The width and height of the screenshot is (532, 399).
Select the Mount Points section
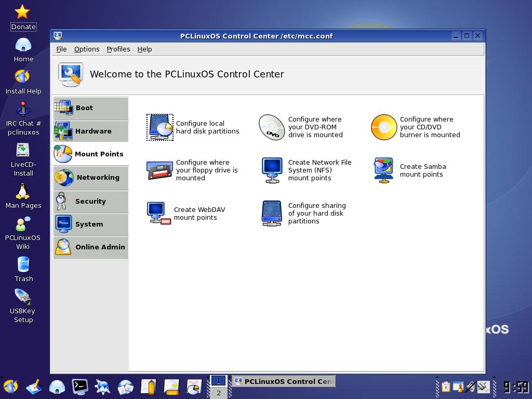click(x=91, y=154)
